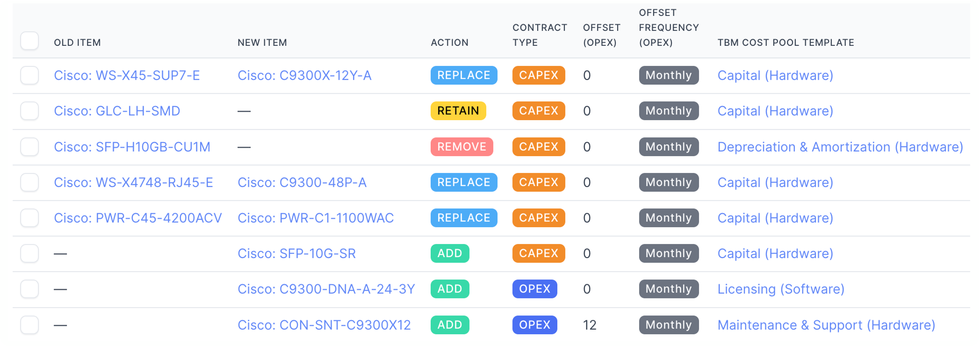Click OPEX badge in C9300-DNA-A-24-3Y row
980x347 pixels.
pos(534,289)
